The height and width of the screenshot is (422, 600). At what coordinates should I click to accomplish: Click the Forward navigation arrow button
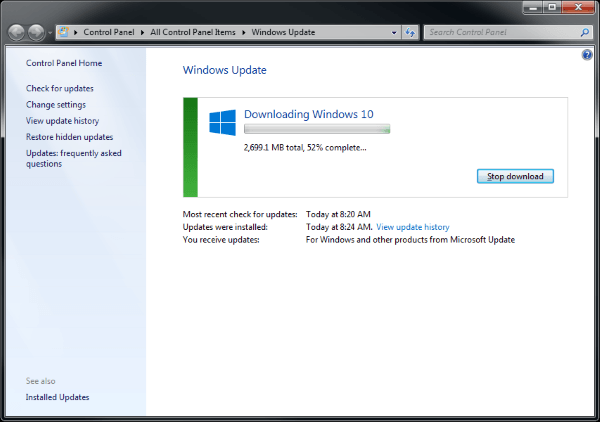[37, 33]
